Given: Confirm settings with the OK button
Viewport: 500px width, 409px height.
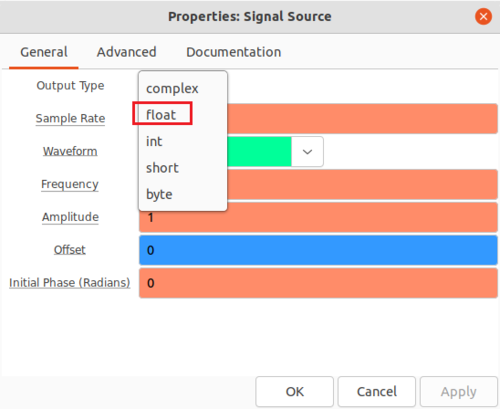Looking at the screenshot, I should (295, 392).
